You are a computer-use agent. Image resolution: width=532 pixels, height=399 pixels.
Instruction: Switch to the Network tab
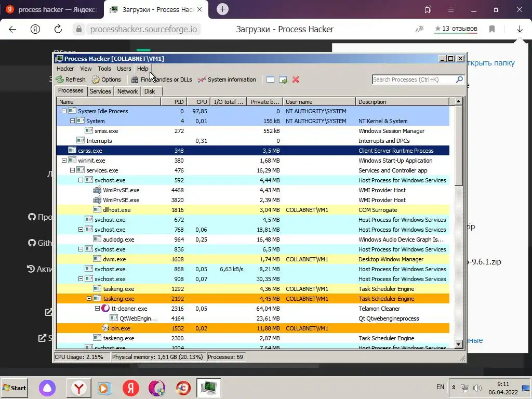click(128, 91)
